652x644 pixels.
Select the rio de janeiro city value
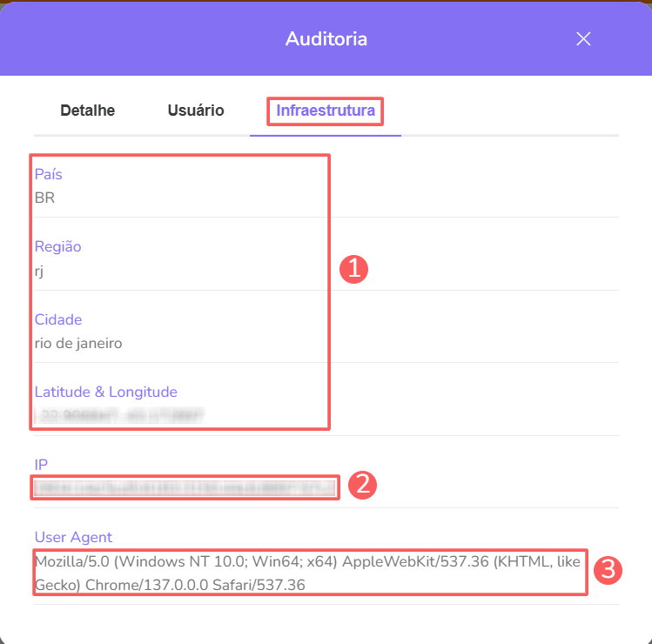[x=78, y=343]
